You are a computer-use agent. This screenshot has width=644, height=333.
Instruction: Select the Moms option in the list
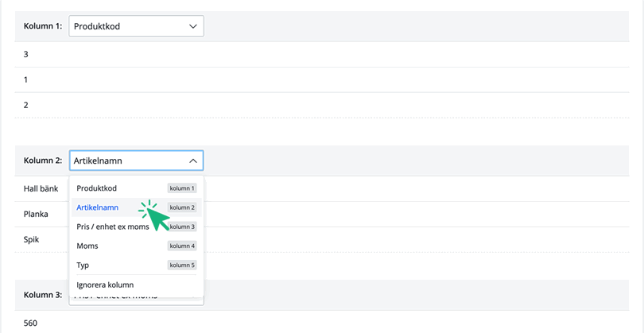(87, 246)
